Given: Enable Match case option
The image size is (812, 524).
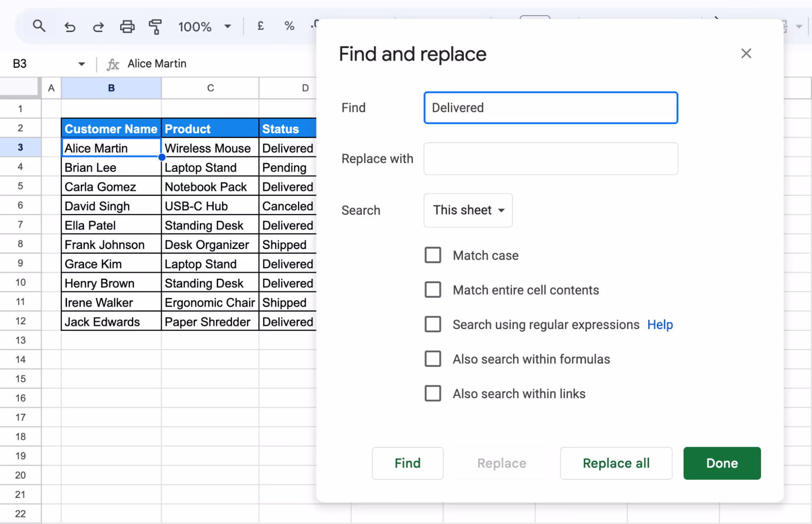Looking at the screenshot, I should tap(433, 255).
